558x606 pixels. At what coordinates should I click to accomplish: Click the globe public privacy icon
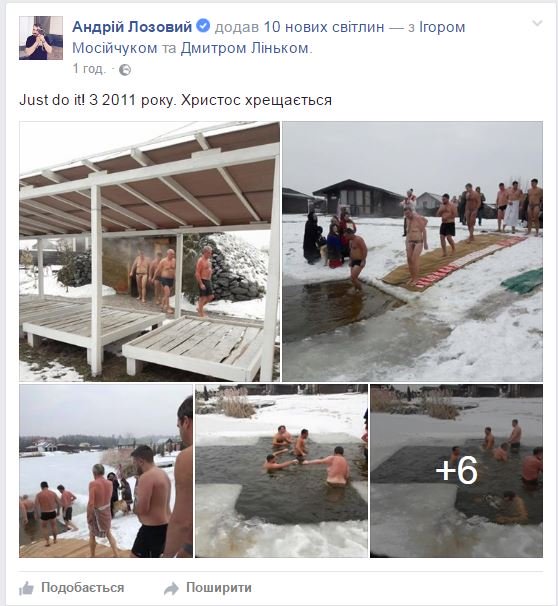(x=125, y=70)
